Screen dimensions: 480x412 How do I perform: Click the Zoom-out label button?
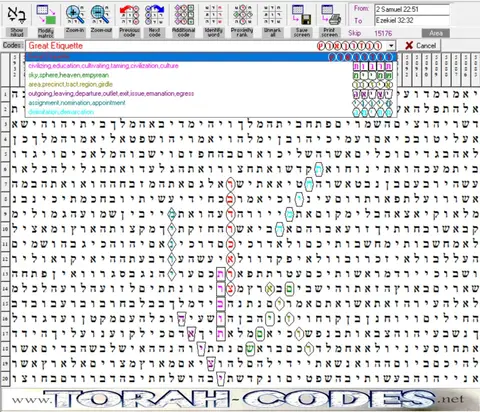click(101, 32)
